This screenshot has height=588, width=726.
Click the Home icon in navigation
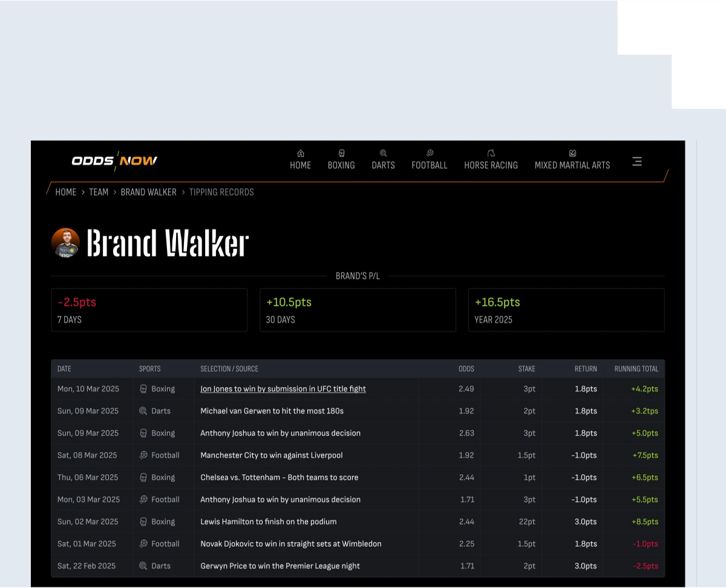click(x=301, y=154)
